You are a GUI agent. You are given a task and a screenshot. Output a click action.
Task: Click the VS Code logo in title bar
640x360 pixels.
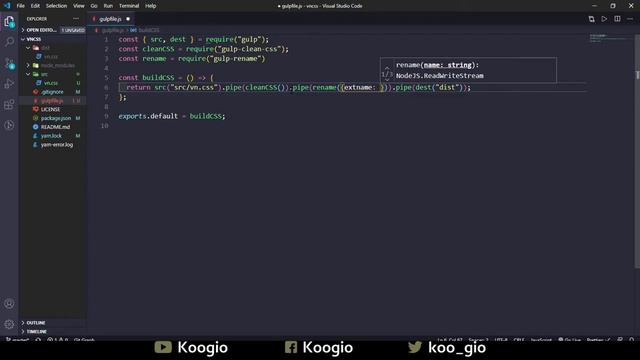click(7, 6)
